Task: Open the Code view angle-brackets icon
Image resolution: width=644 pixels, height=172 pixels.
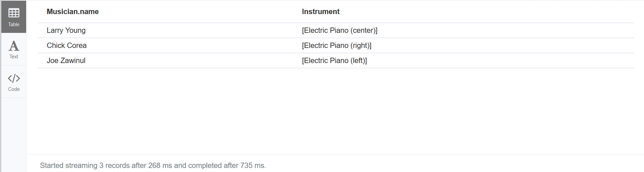Action: click(14, 78)
